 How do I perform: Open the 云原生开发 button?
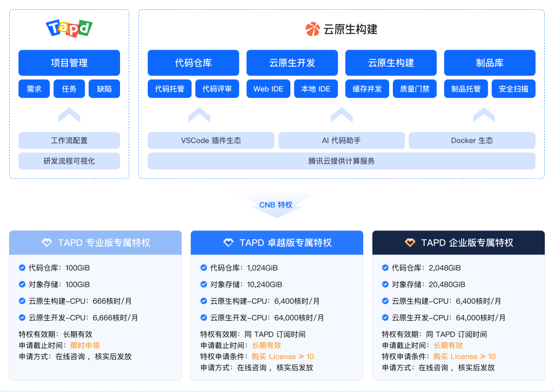pos(292,63)
